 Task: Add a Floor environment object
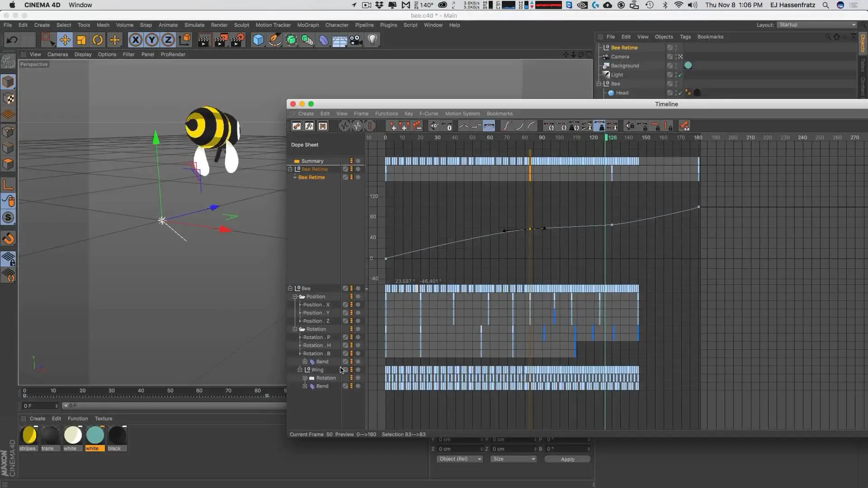tap(340, 40)
